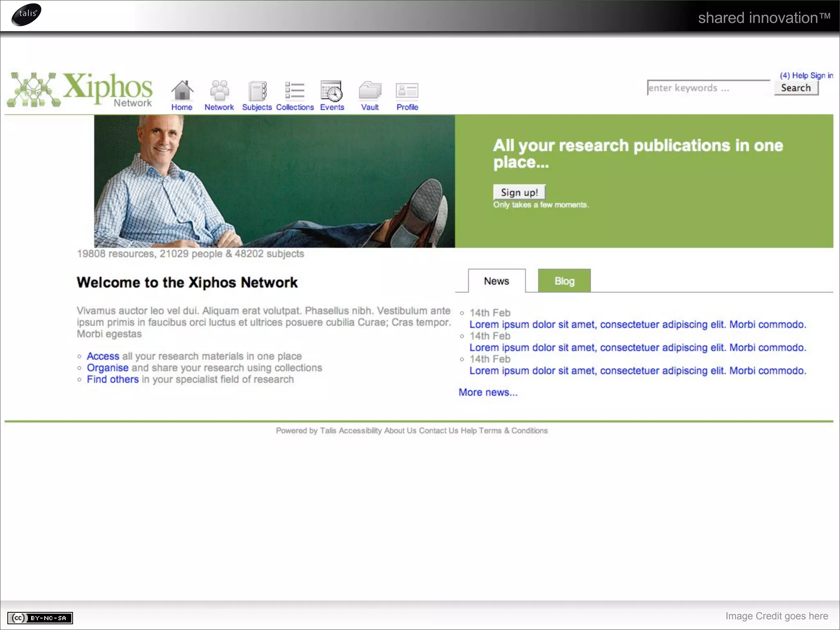Click Powered by Talis in footer
The image size is (840, 630).
click(306, 431)
